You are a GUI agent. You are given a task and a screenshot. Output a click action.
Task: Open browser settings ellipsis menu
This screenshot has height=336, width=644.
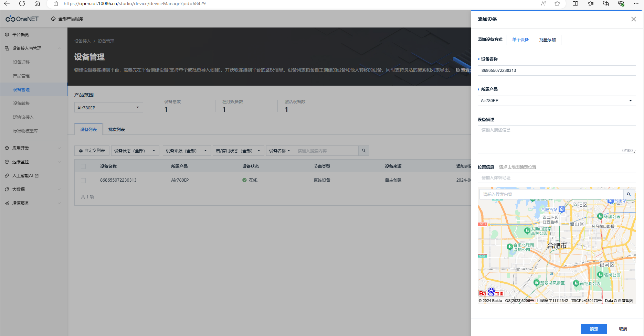(x=636, y=3)
